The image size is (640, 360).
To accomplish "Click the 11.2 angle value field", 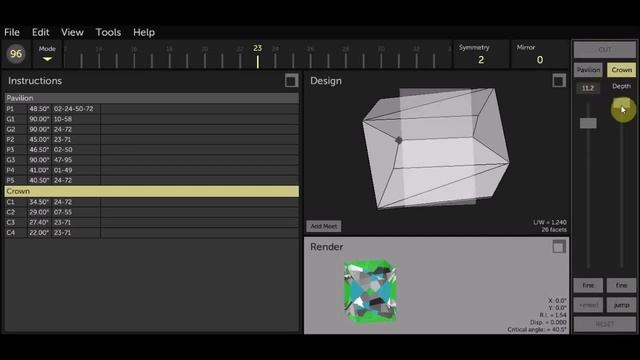I will tap(588, 88).
